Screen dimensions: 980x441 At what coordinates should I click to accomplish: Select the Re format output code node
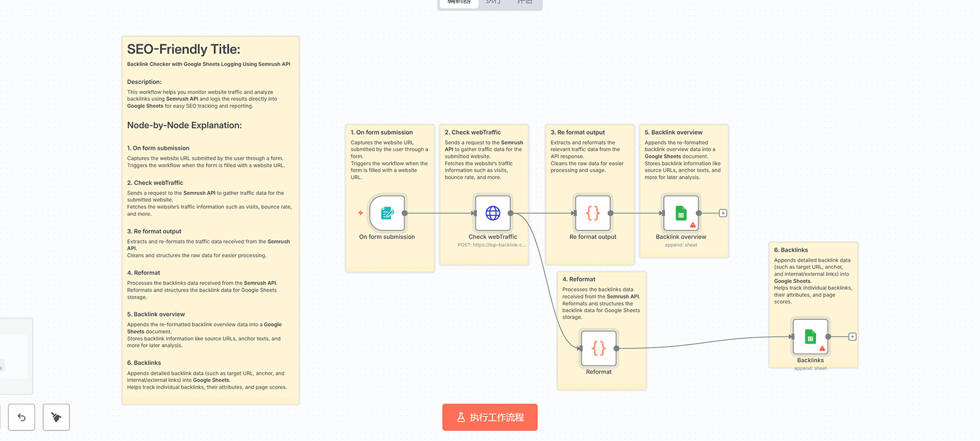(593, 213)
